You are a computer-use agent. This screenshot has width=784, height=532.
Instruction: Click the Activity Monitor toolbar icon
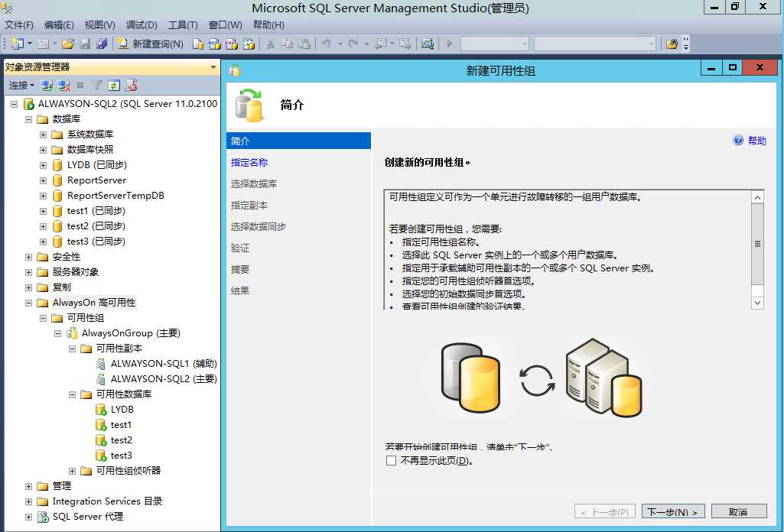(427, 44)
